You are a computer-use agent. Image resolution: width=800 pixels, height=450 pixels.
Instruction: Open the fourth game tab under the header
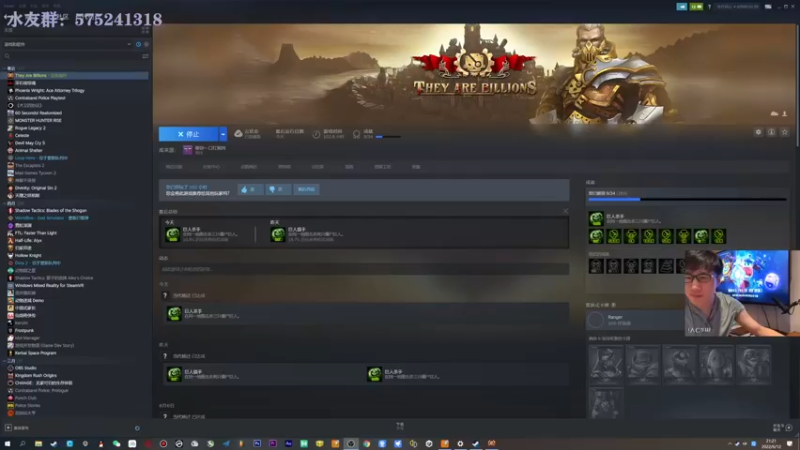(284, 167)
